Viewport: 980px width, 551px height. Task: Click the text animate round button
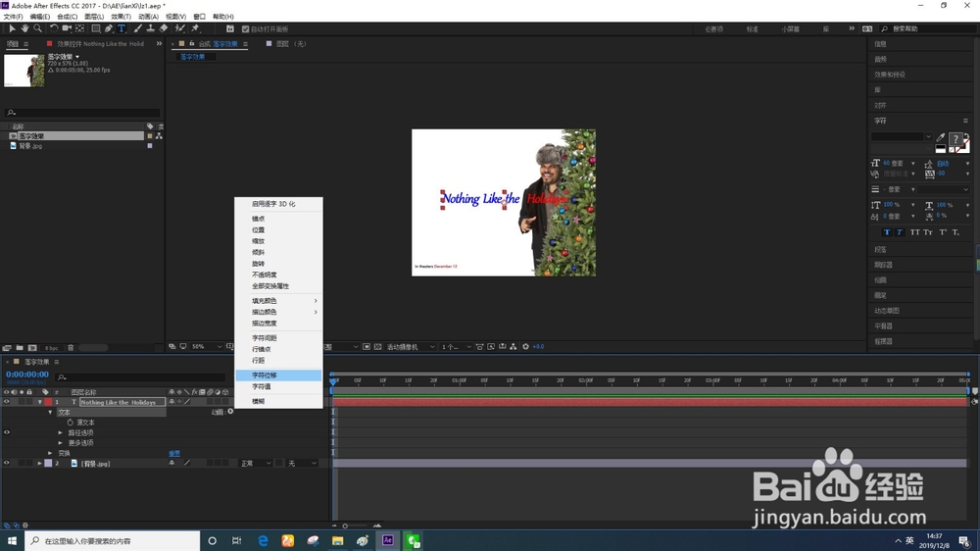[x=230, y=412]
